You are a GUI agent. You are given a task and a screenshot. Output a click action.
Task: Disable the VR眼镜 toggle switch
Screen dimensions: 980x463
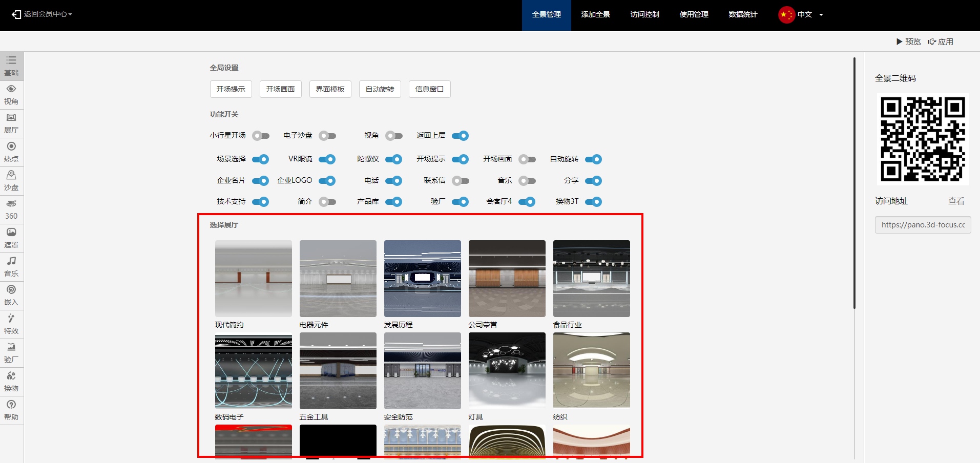327,159
